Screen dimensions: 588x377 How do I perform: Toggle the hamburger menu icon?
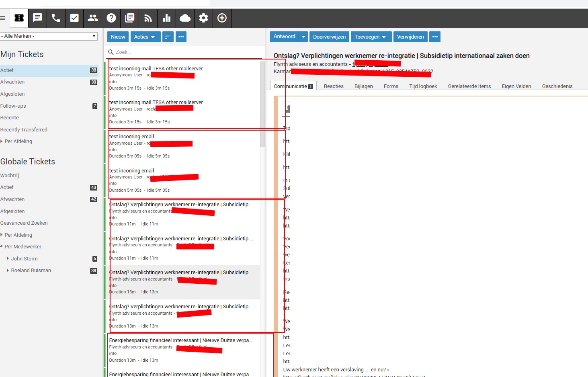coord(3,18)
